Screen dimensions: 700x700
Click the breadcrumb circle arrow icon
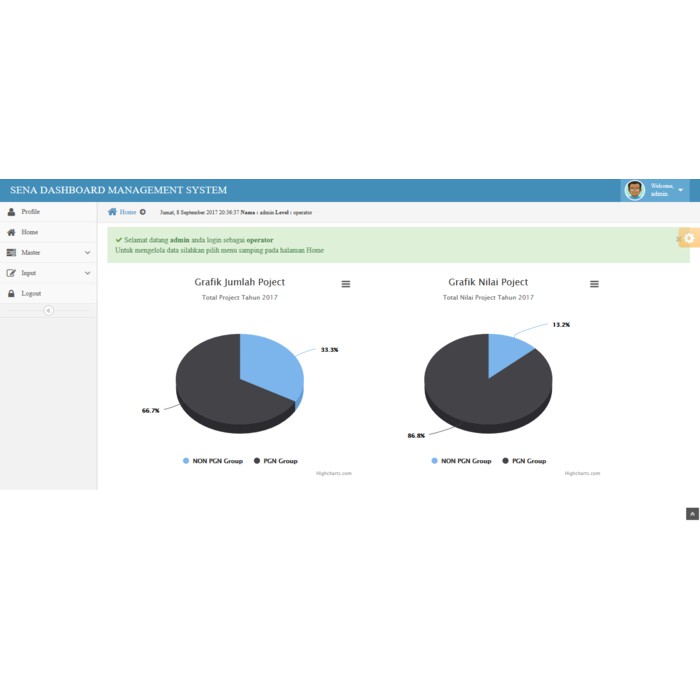tap(142, 212)
